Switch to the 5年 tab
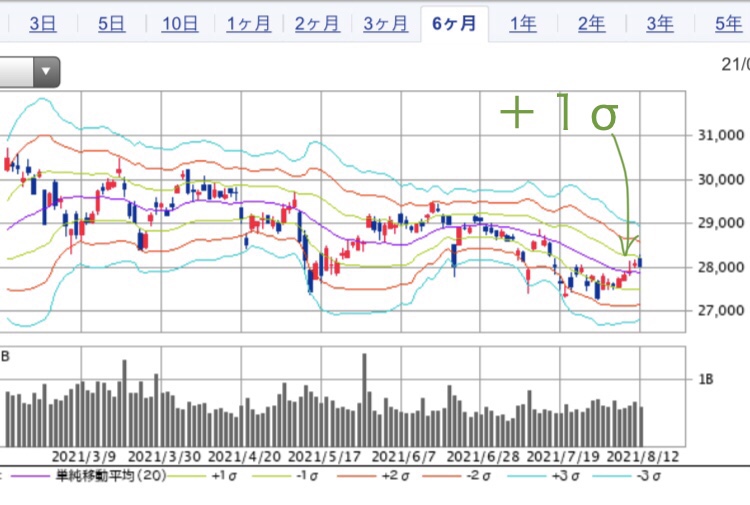Viewport: 750px width, 505px height. (727, 24)
